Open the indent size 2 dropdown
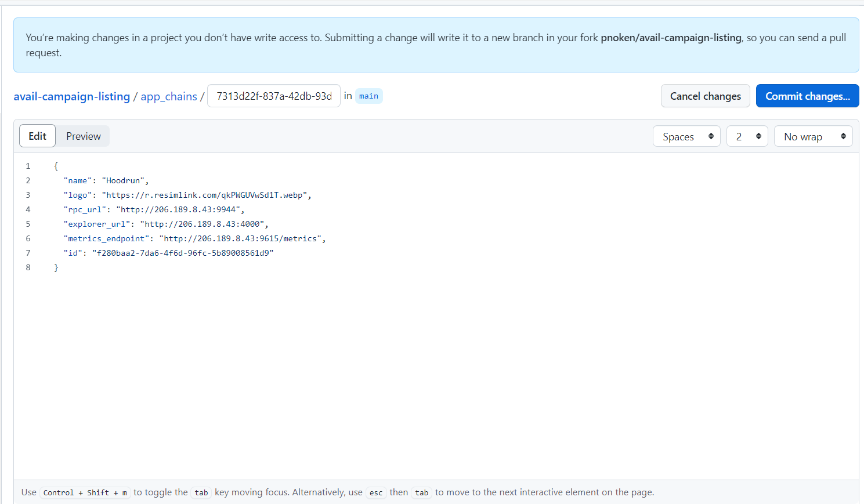864x504 pixels. 747,136
